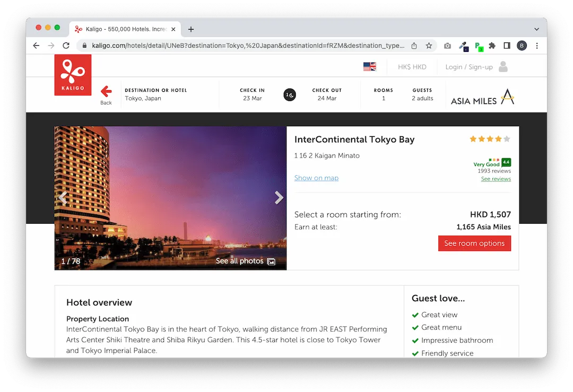
Task: Open the Check In date picker
Action: [x=253, y=94]
